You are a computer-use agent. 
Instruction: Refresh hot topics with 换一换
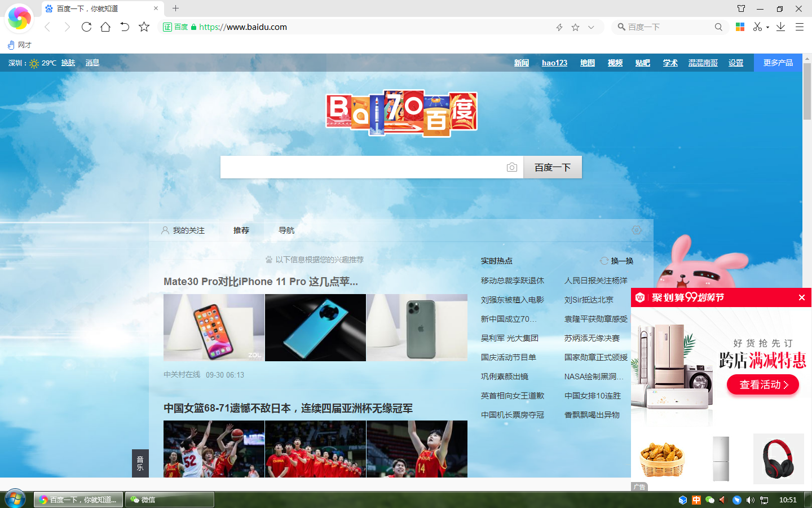(x=617, y=261)
